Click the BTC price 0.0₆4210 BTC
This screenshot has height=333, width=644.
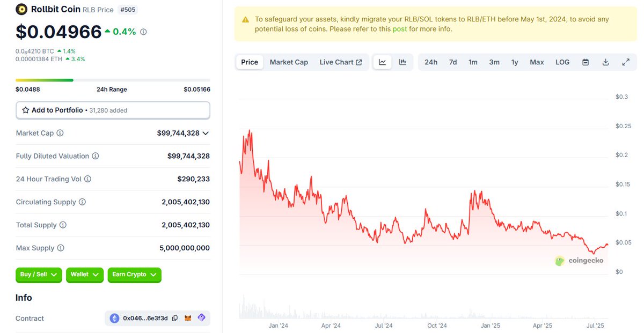point(35,51)
